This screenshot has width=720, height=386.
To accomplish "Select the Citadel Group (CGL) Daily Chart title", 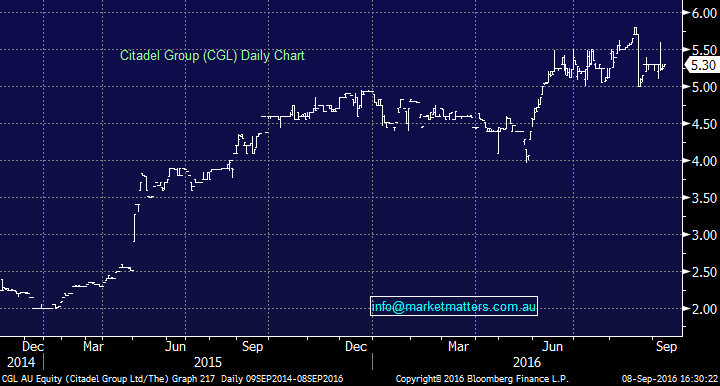I will (x=212, y=56).
